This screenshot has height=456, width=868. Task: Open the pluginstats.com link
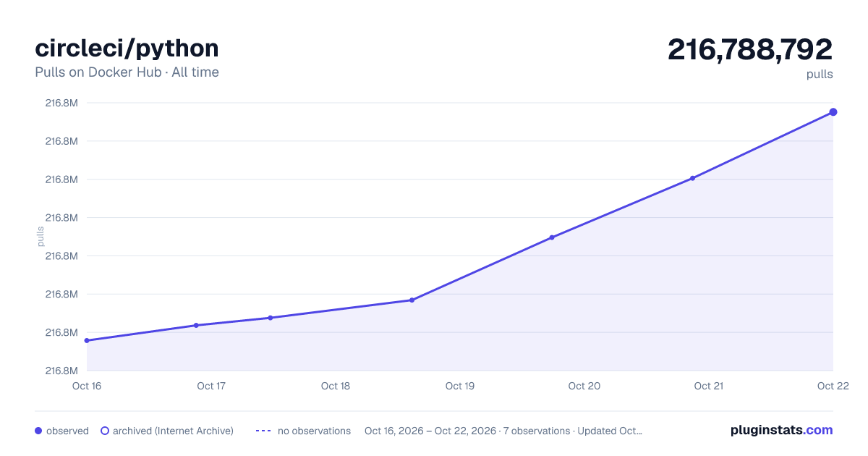click(781, 430)
